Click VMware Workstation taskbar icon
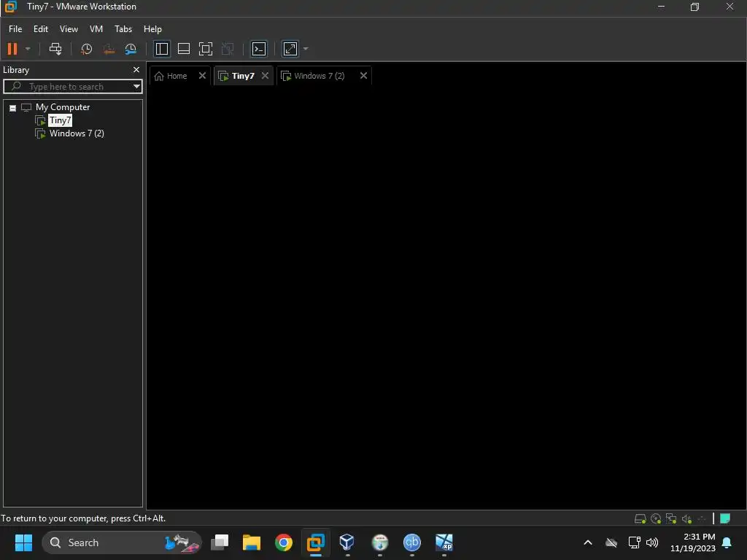The height and width of the screenshot is (560, 747). [315, 542]
